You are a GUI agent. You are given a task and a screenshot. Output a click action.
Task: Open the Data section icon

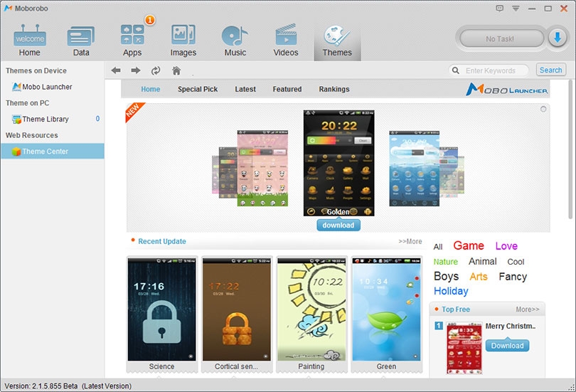[81, 41]
